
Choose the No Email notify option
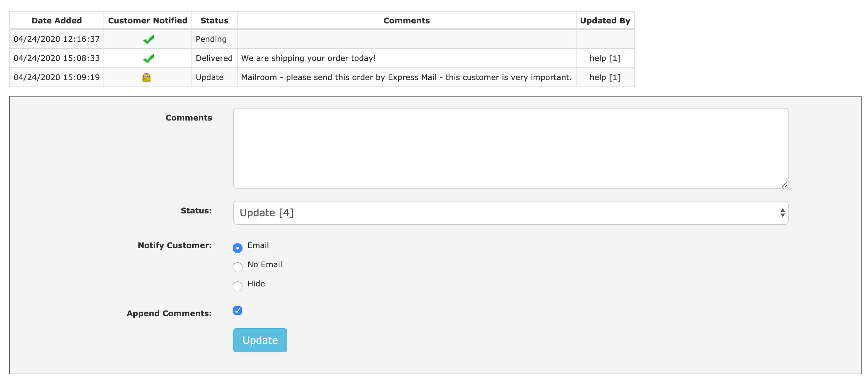pos(238,267)
